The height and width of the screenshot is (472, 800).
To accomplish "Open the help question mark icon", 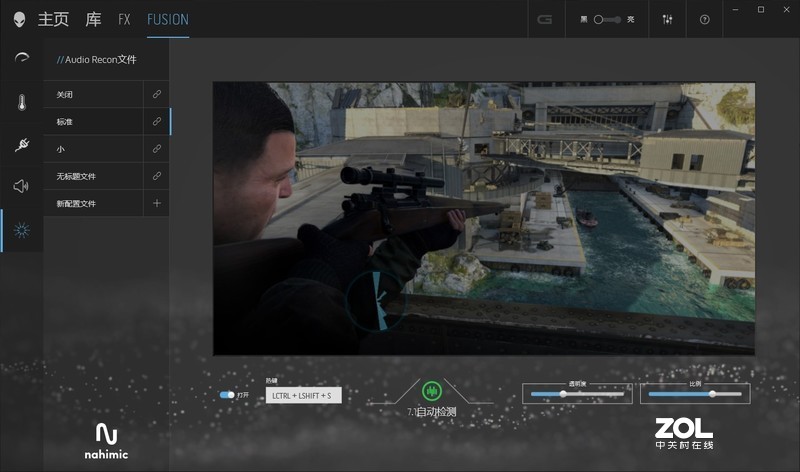I will (705, 19).
